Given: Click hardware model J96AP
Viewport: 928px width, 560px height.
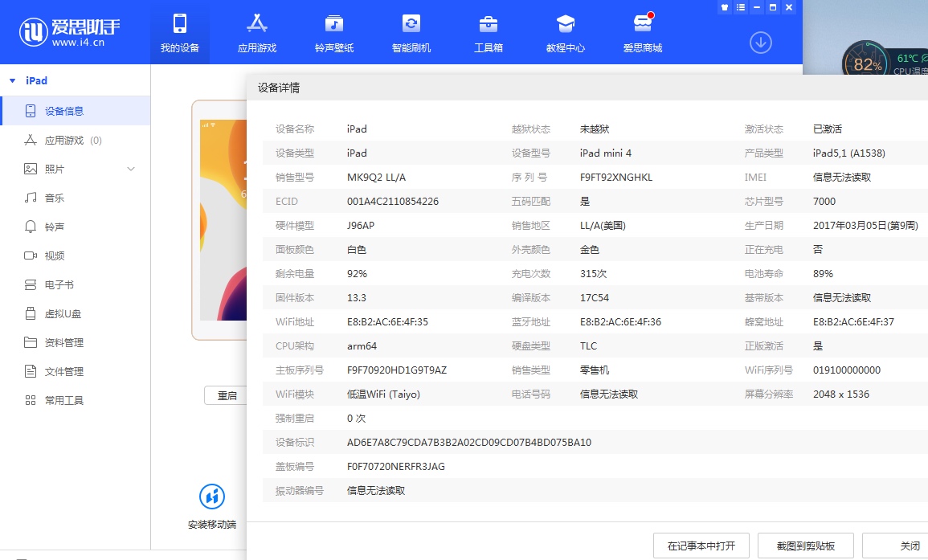Looking at the screenshot, I should coord(361,226).
